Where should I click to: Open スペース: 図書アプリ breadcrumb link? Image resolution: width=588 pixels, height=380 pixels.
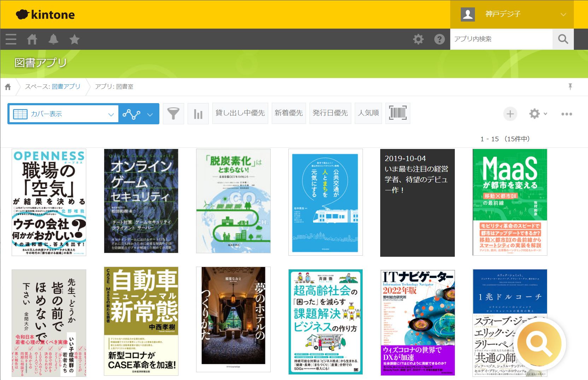point(66,87)
